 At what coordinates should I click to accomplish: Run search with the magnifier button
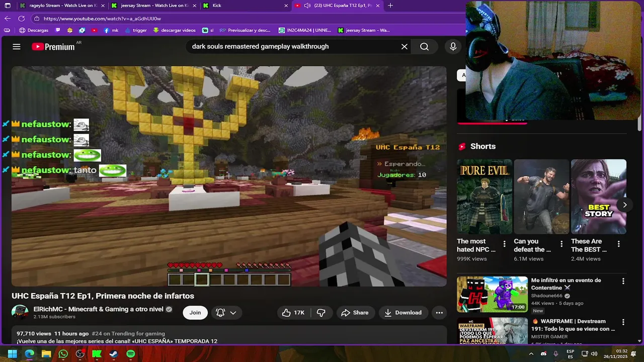tap(424, 47)
